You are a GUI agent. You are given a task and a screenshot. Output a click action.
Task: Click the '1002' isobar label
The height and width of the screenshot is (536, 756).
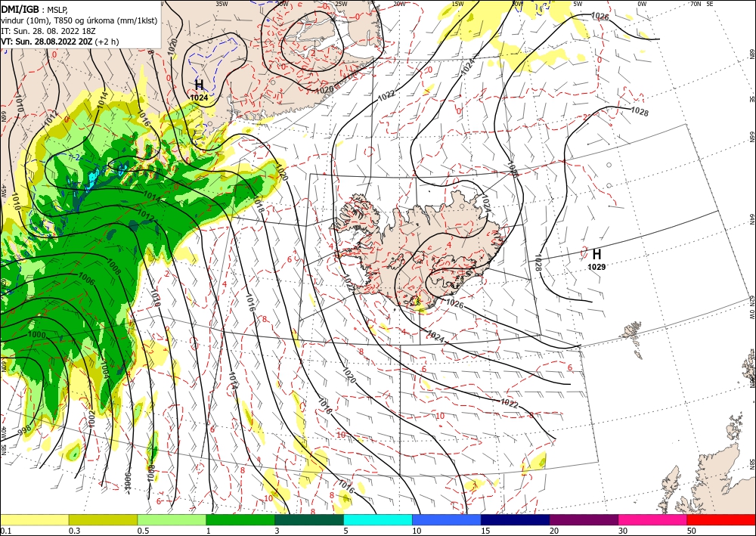coord(91,419)
